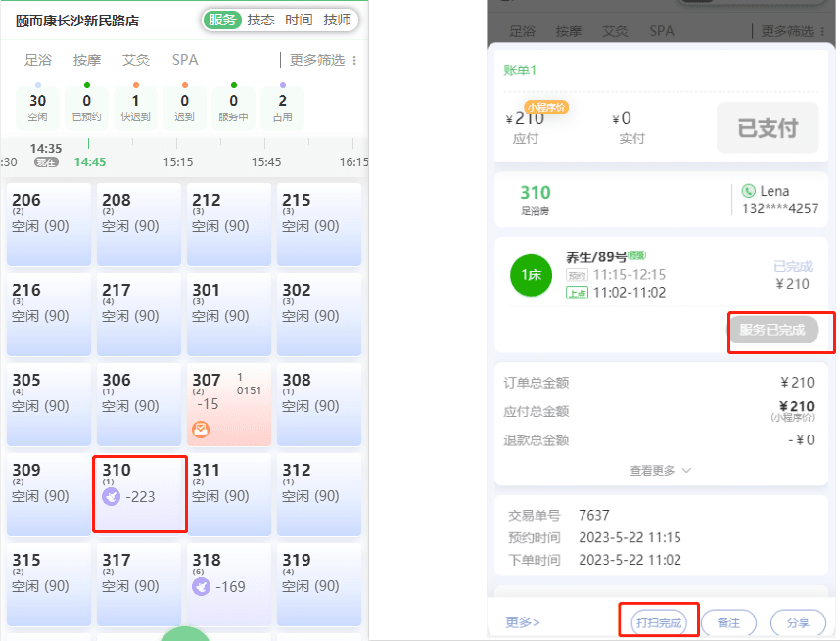Image resolution: width=840 pixels, height=641 pixels.
Task: Switch to the 技师 view
Action: [x=337, y=20]
